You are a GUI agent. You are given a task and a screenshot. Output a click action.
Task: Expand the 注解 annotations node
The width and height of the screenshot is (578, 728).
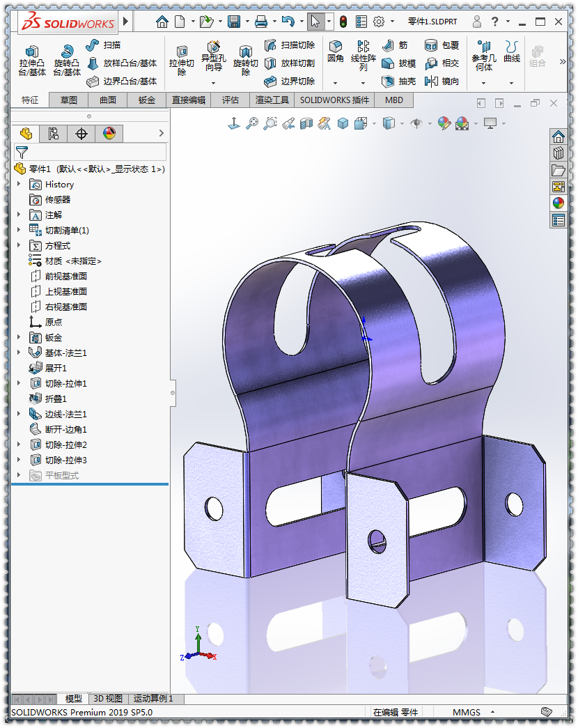pos(19,215)
